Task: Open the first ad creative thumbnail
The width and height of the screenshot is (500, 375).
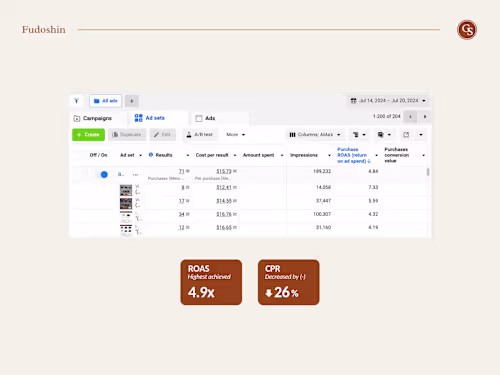Action: coord(126,190)
